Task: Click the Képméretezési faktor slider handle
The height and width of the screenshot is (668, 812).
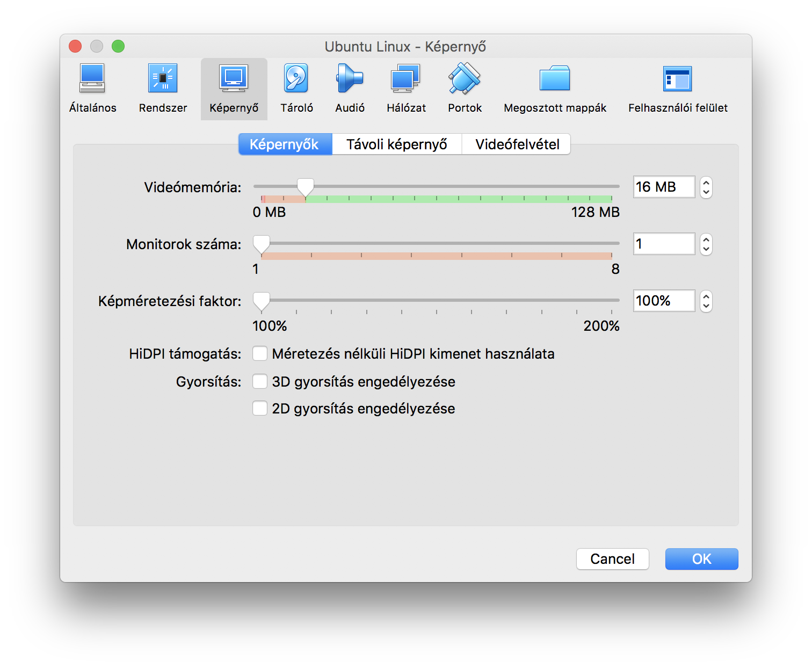Action: [262, 301]
